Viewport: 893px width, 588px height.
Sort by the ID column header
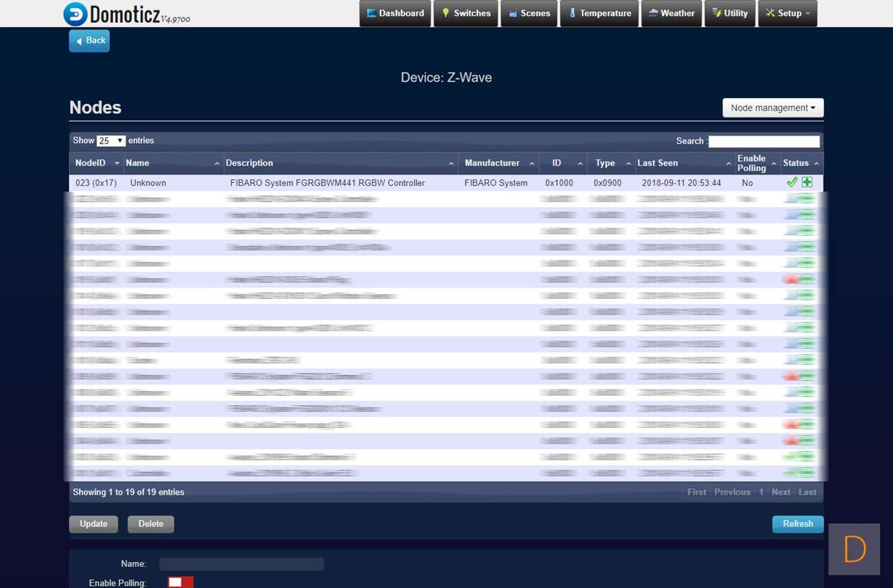click(x=563, y=163)
